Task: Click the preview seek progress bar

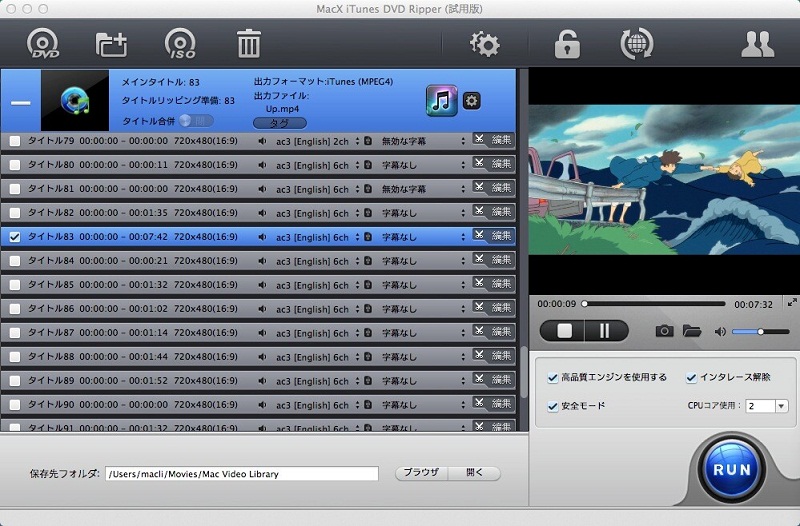Action: pos(654,304)
